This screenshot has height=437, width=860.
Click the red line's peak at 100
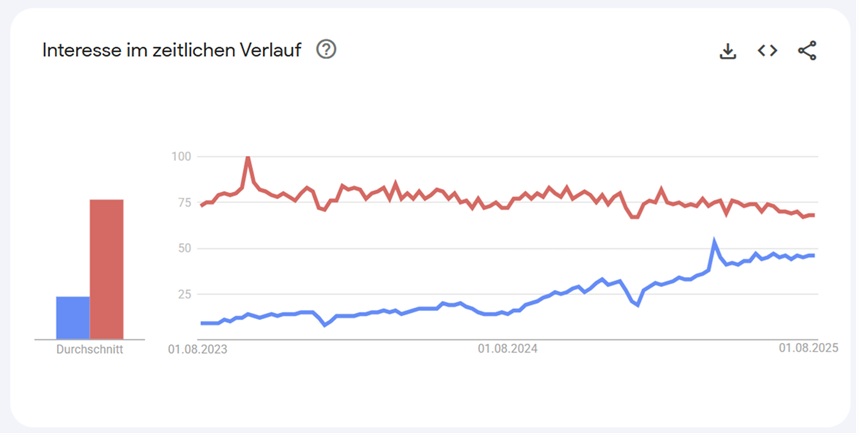pos(247,157)
